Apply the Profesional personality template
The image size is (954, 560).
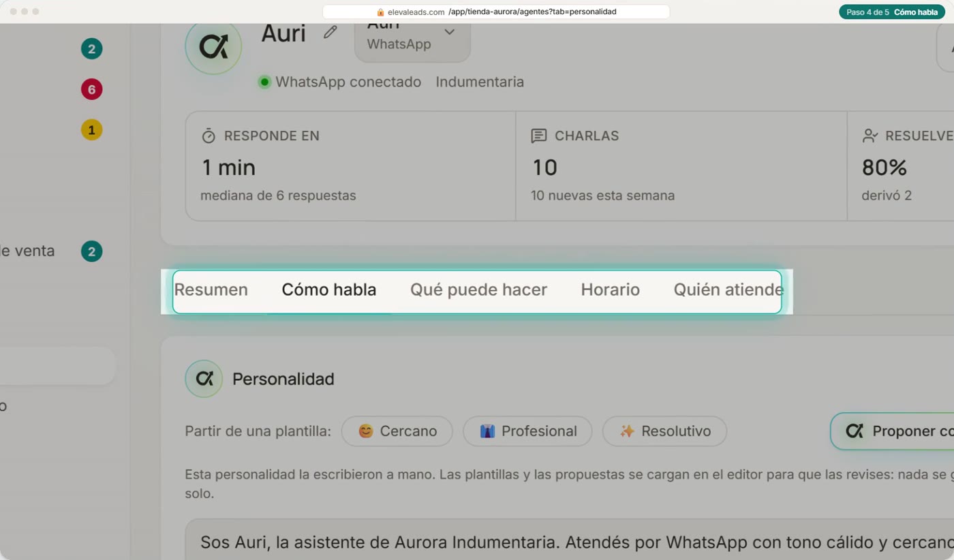[527, 431]
